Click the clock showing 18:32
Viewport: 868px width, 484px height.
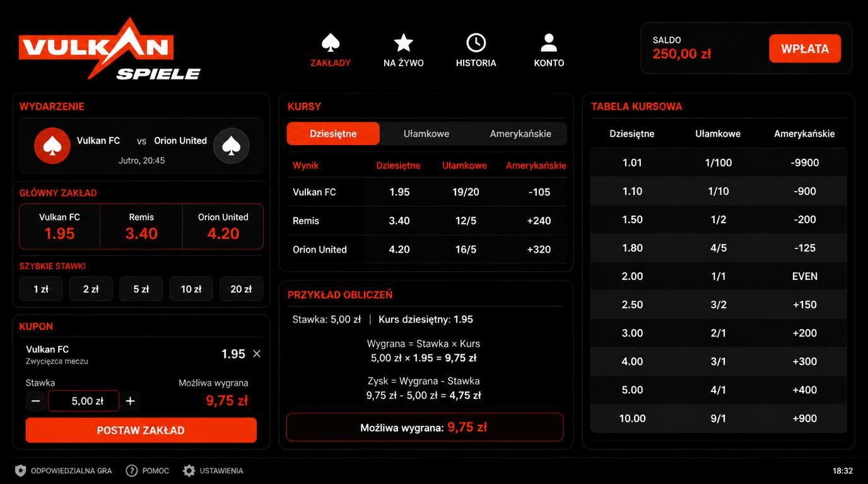tap(843, 471)
